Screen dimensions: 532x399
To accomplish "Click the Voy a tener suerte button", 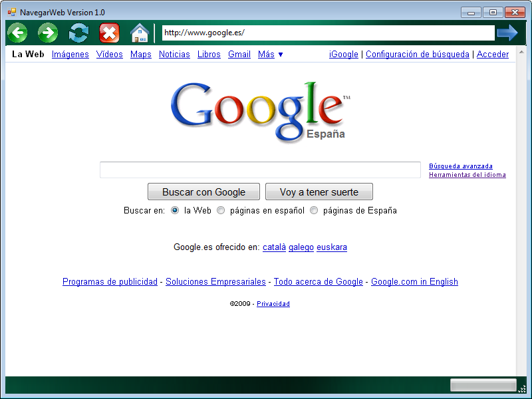I will pyautogui.click(x=319, y=192).
